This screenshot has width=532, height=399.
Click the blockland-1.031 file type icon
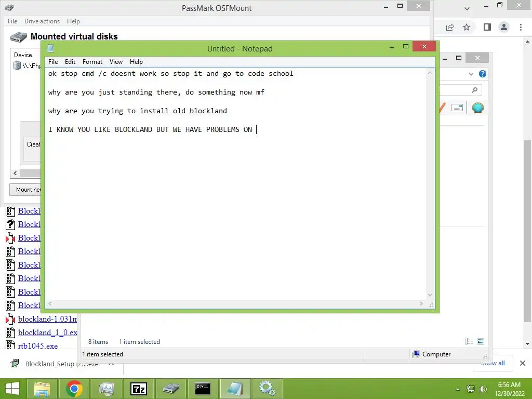pos(10,319)
